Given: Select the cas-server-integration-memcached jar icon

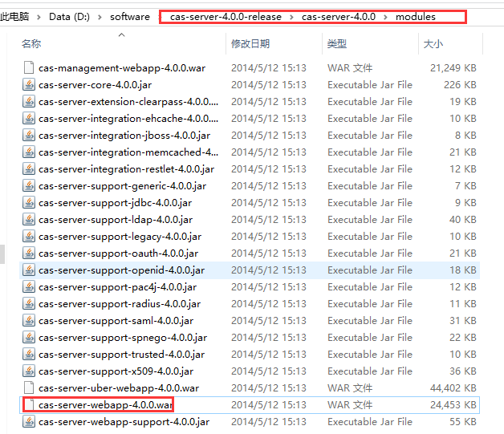Looking at the screenshot, I should click(29, 152).
